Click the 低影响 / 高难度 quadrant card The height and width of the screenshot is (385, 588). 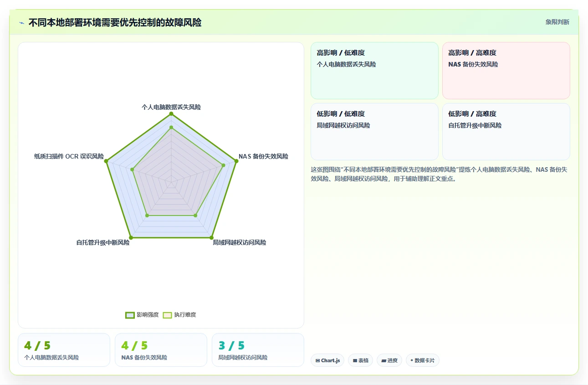point(506,132)
